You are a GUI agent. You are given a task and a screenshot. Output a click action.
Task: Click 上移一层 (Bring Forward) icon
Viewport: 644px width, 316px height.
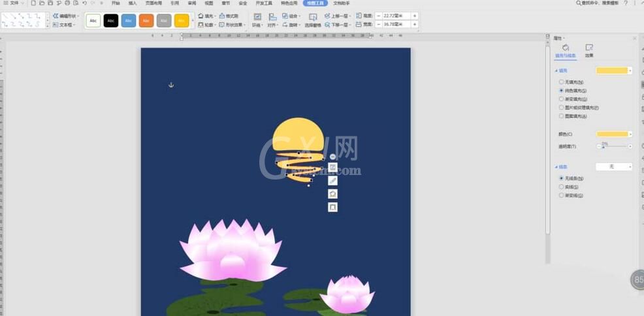327,16
